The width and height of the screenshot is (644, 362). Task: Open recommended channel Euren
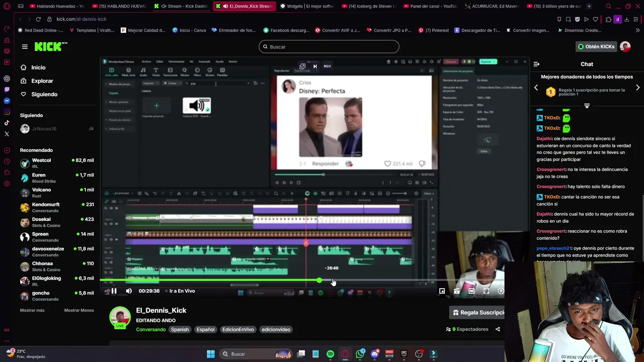[57, 178]
